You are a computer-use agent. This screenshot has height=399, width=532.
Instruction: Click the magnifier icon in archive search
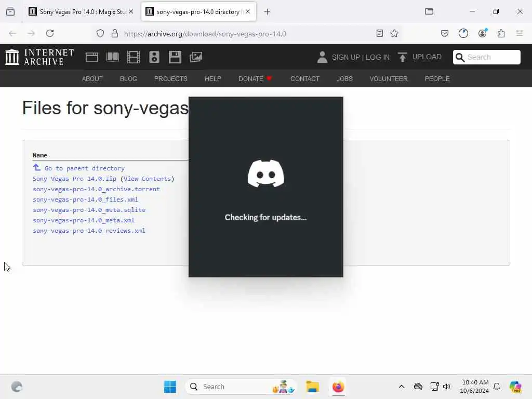point(460,57)
